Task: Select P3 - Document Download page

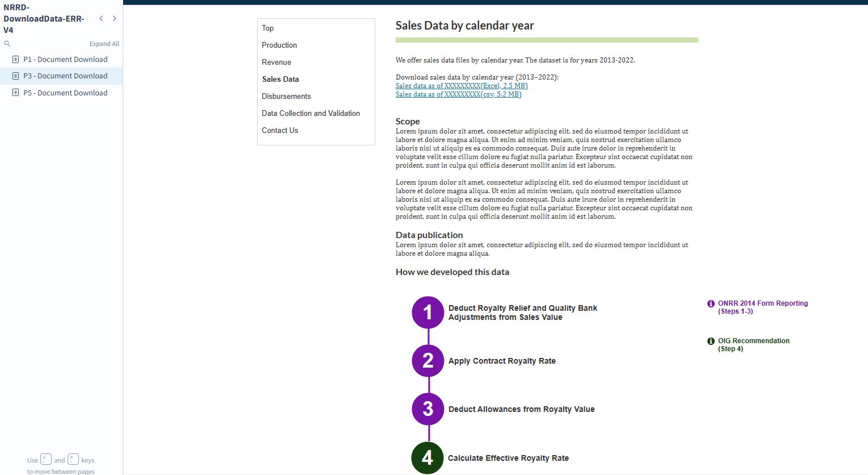Action: coord(65,76)
